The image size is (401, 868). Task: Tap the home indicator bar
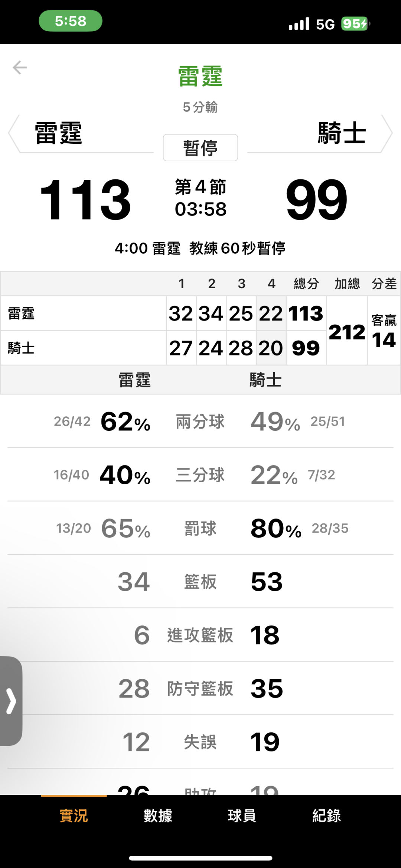[200, 858]
